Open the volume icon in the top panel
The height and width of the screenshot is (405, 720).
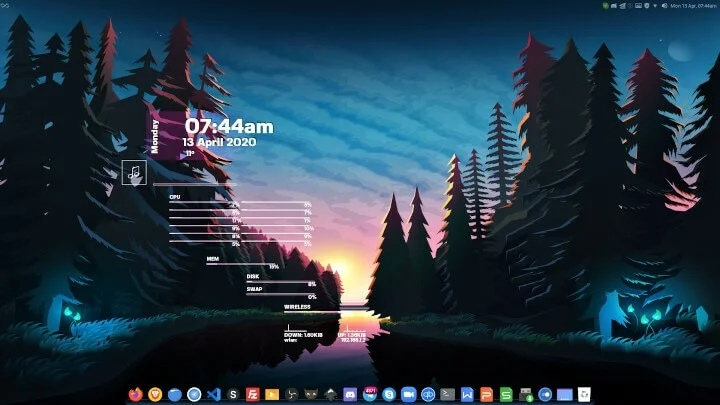click(664, 6)
